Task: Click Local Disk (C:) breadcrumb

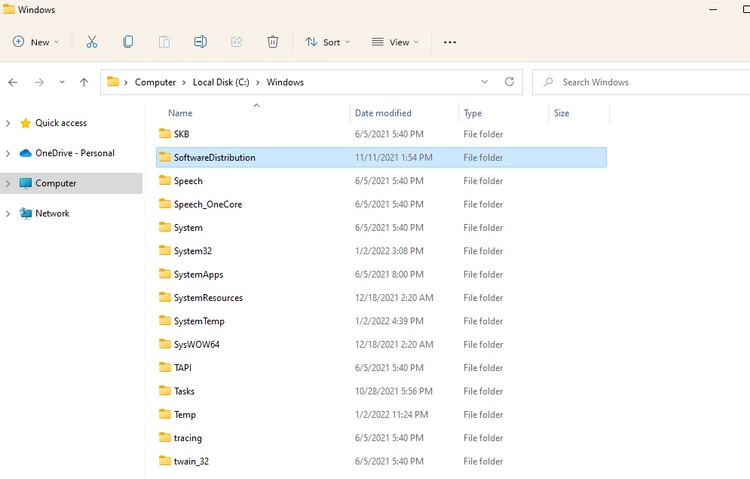Action: point(221,82)
